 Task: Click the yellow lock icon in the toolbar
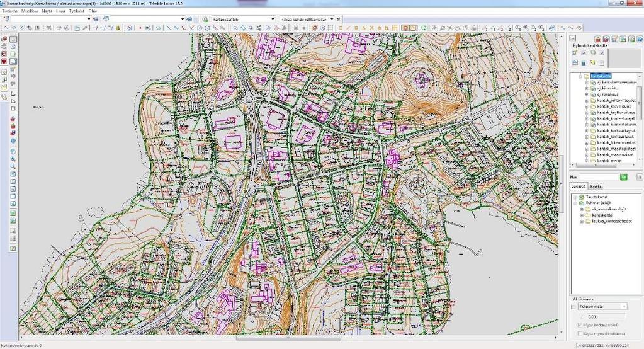pyautogui.click(x=118, y=28)
